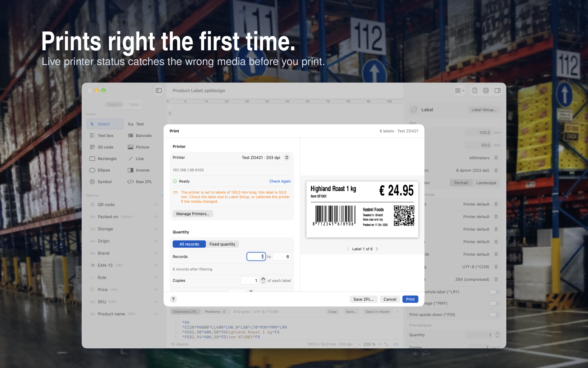Click the printer toolbar icon
The width and height of the screenshot is (588, 368).
tap(486, 91)
